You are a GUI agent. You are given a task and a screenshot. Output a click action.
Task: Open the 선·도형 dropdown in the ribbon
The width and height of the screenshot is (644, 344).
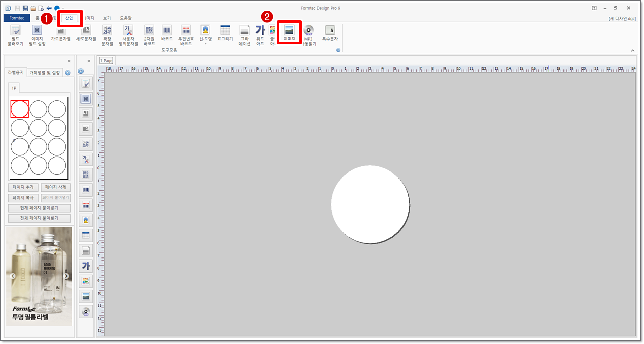[205, 35]
